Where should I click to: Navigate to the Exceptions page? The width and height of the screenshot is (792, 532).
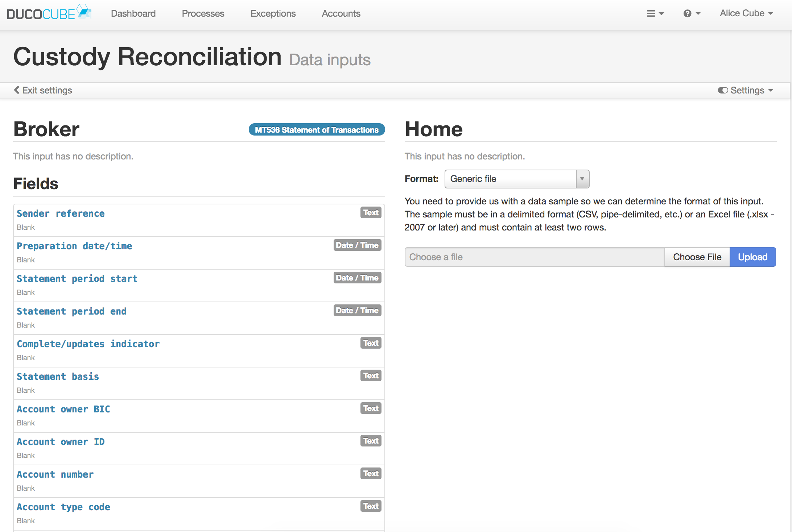click(x=273, y=14)
